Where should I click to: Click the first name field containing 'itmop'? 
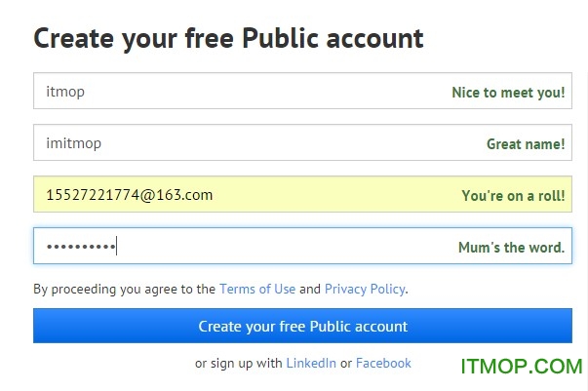pos(234,92)
